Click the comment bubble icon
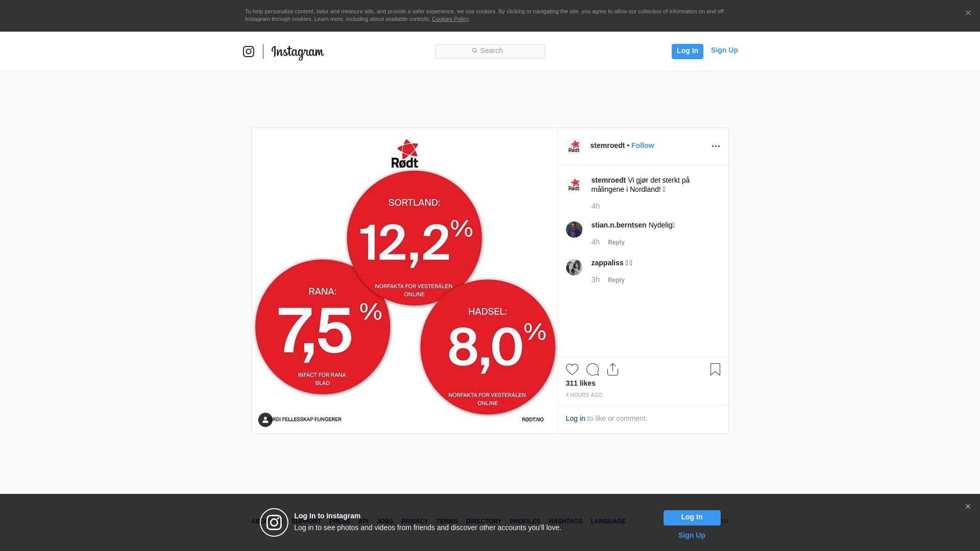980x551 pixels. [x=592, y=369]
